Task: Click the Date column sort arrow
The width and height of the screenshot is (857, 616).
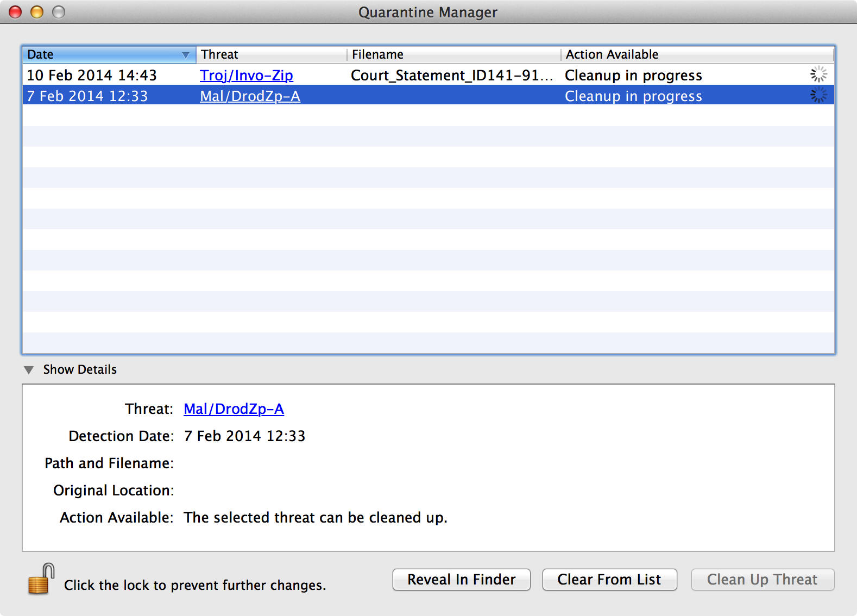Action: [x=186, y=55]
